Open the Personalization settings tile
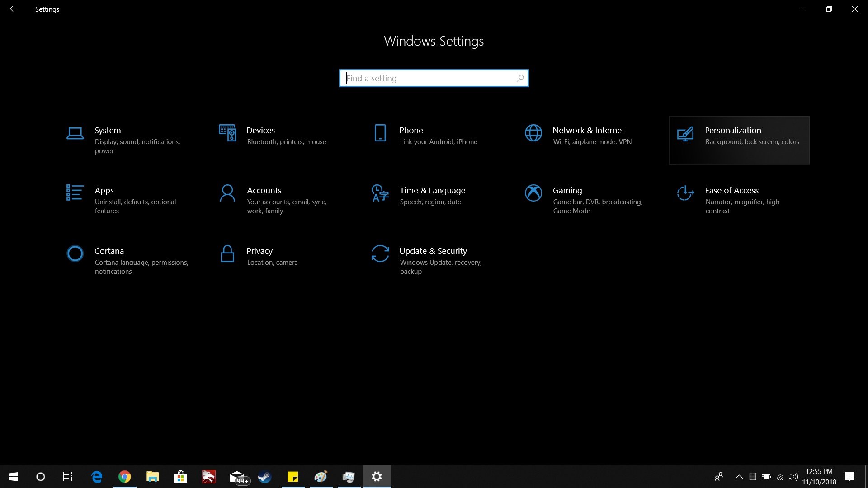 tap(739, 140)
